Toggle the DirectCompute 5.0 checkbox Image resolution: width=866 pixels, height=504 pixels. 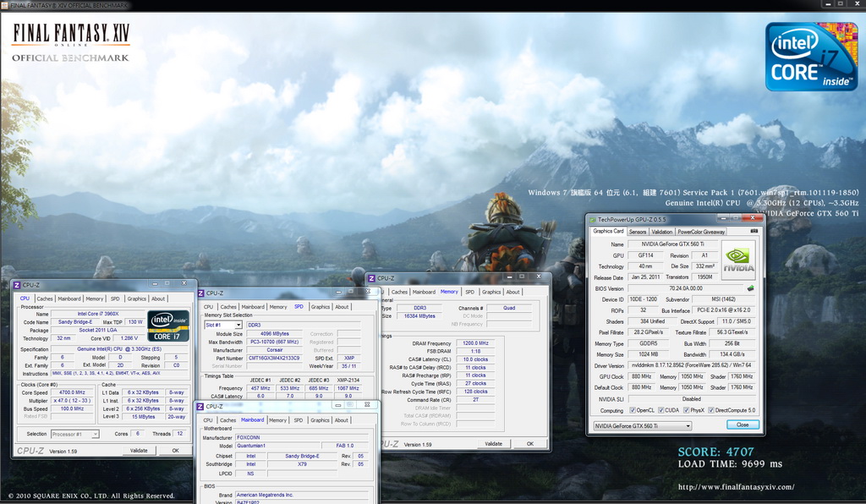coord(711,410)
